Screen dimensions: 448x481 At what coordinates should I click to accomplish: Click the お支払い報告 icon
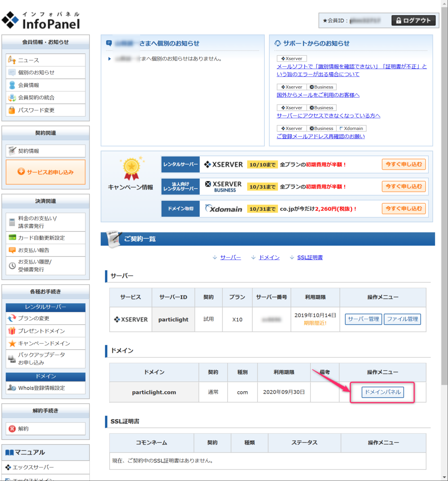(x=12, y=250)
